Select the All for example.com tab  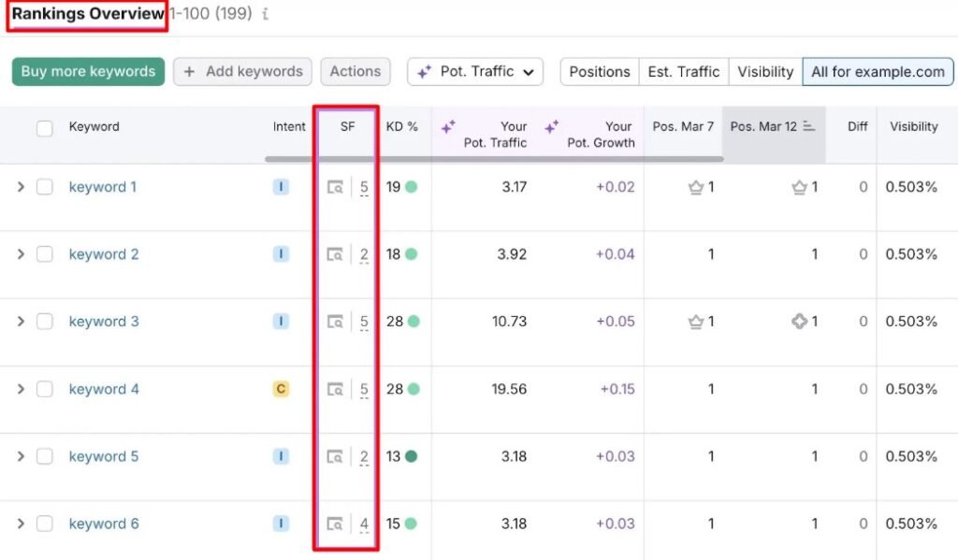878,71
